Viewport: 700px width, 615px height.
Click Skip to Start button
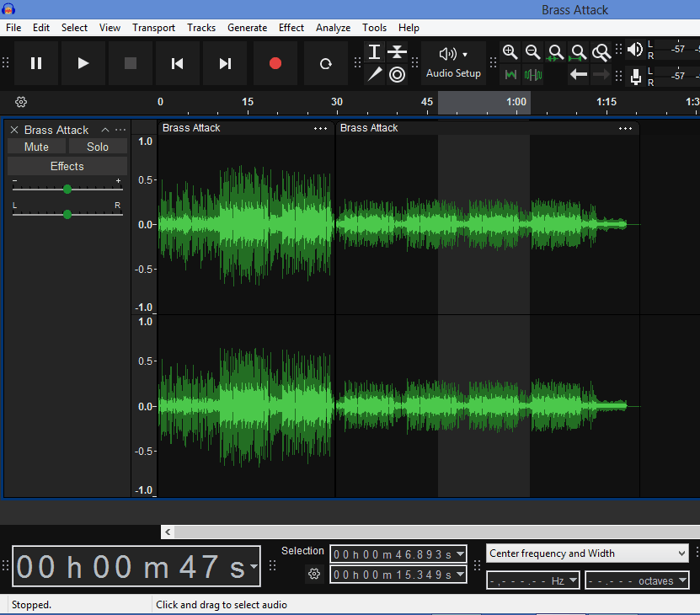tap(178, 63)
